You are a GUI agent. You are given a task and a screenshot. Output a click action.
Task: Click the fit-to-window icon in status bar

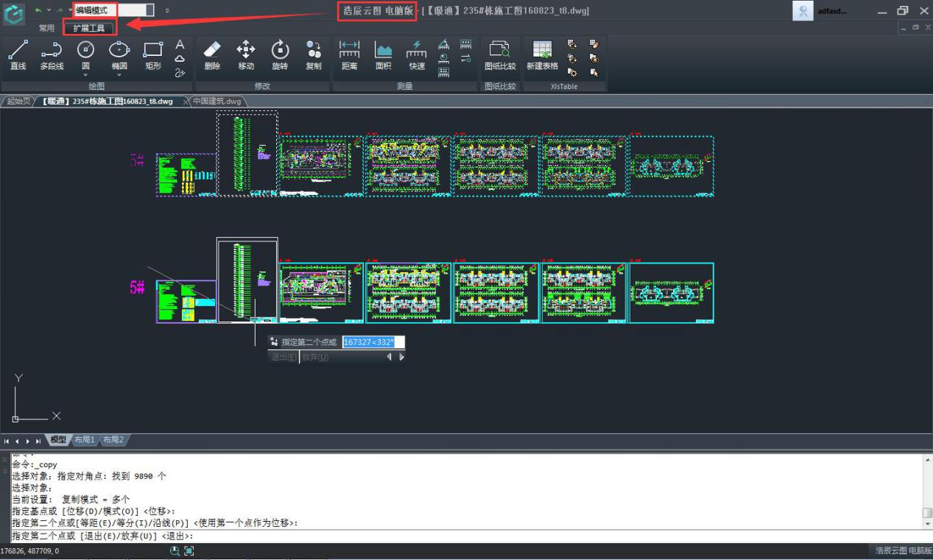[x=189, y=550]
